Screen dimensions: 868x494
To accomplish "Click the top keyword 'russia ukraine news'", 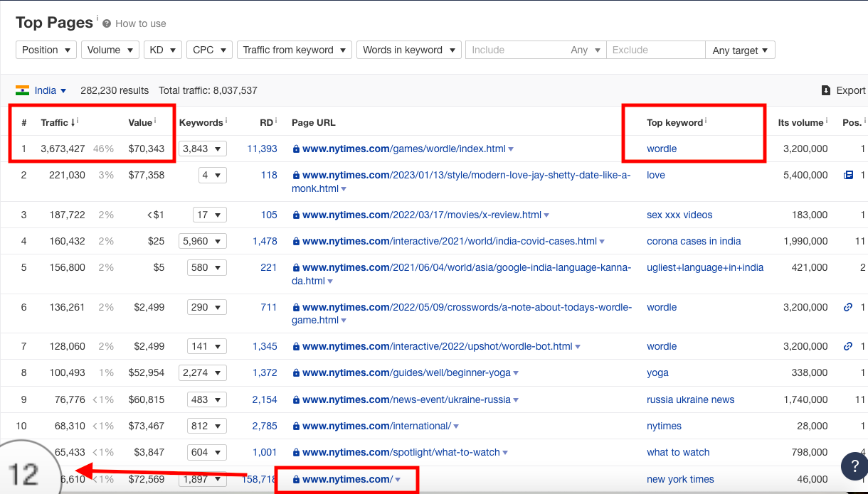I will pos(690,399).
